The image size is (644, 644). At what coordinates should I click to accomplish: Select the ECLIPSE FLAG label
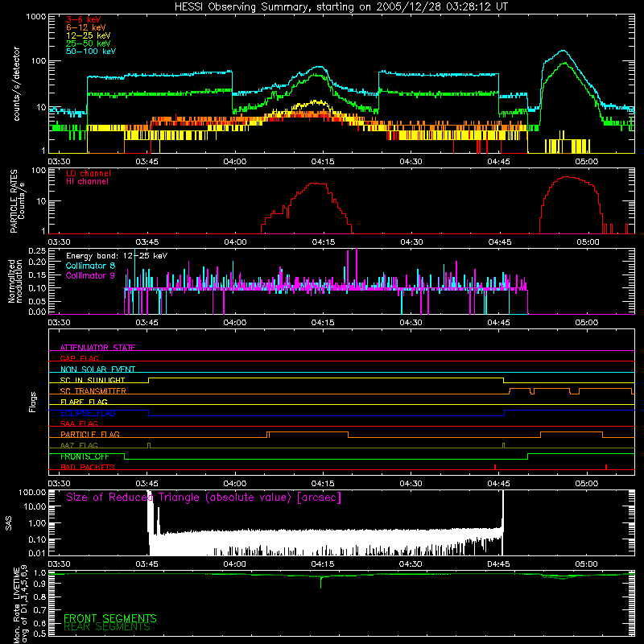click(88, 413)
